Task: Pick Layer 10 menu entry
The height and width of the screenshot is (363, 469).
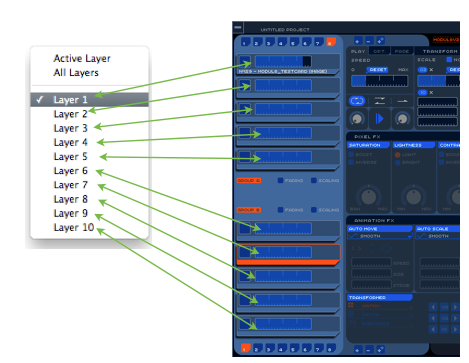Action: coord(89,227)
